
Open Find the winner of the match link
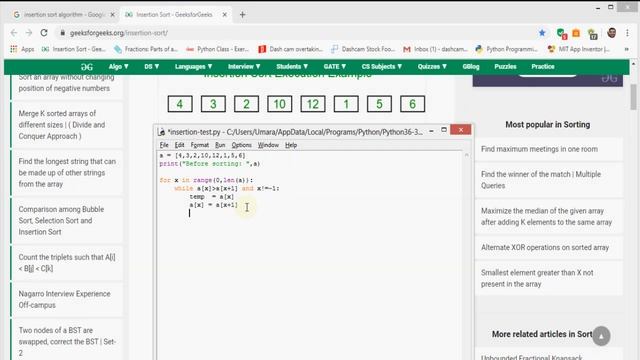(541, 180)
